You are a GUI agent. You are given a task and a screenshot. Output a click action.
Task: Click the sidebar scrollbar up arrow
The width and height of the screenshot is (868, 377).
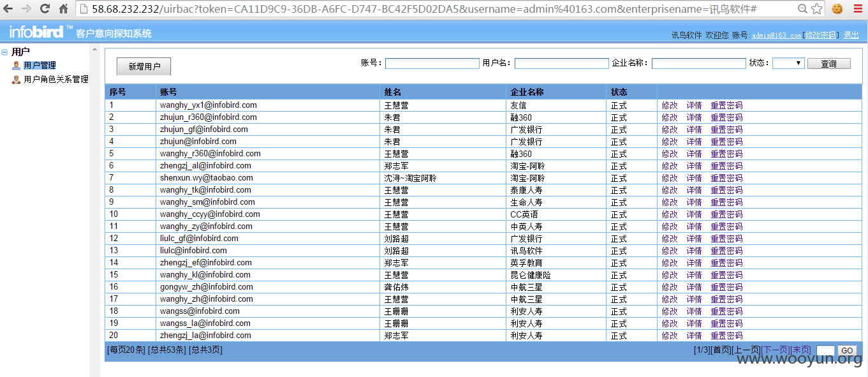coord(95,49)
